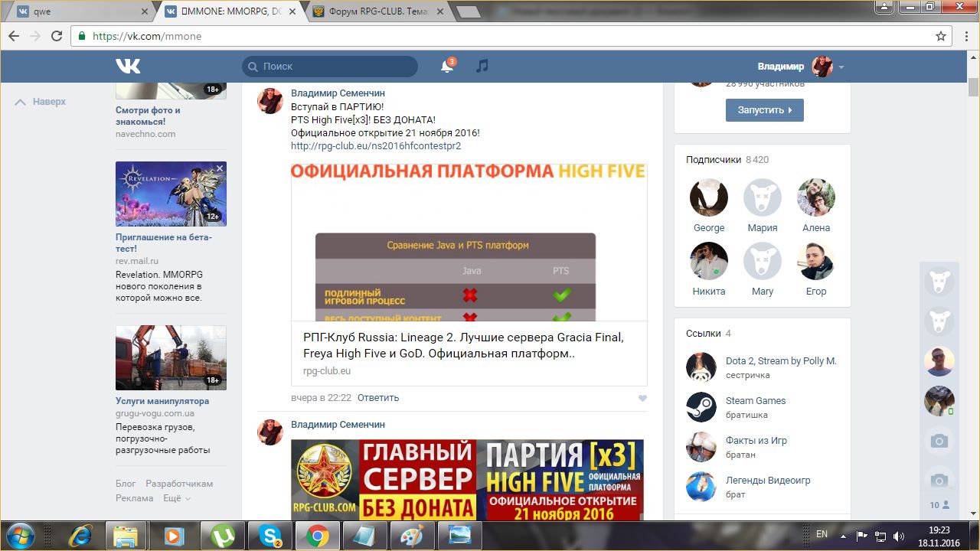Open the Ссылки section header
Screen dimensions: 980x551
tap(708, 334)
